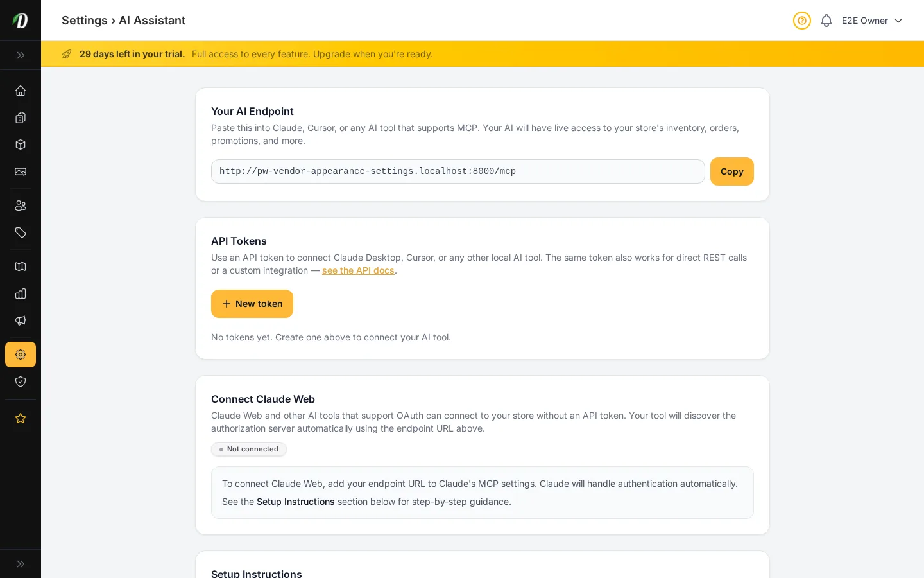Open the clipboard orders sidebar icon
Viewport: 924px width, 578px height.
(21, 118)
